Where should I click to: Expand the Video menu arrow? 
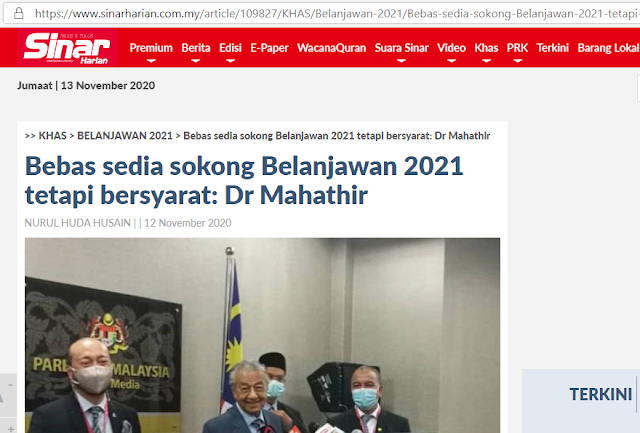point(451,61)
